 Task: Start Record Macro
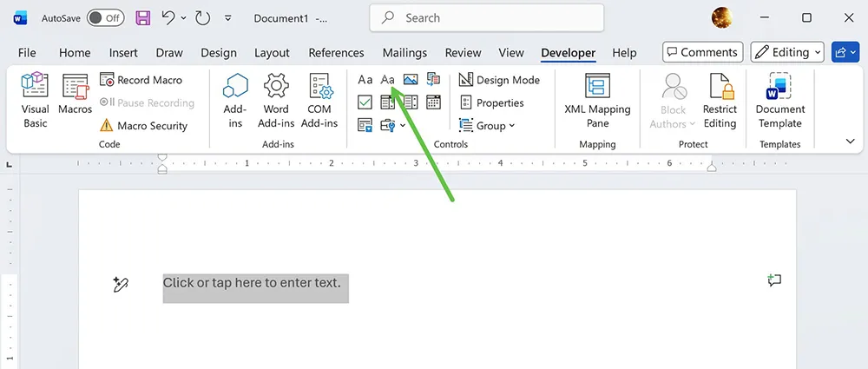click(141, 80)
